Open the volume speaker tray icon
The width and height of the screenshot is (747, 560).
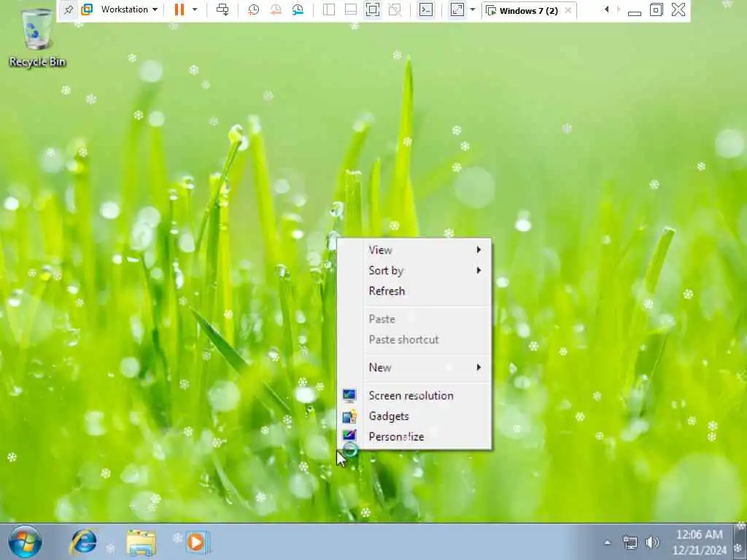(652, 542)
